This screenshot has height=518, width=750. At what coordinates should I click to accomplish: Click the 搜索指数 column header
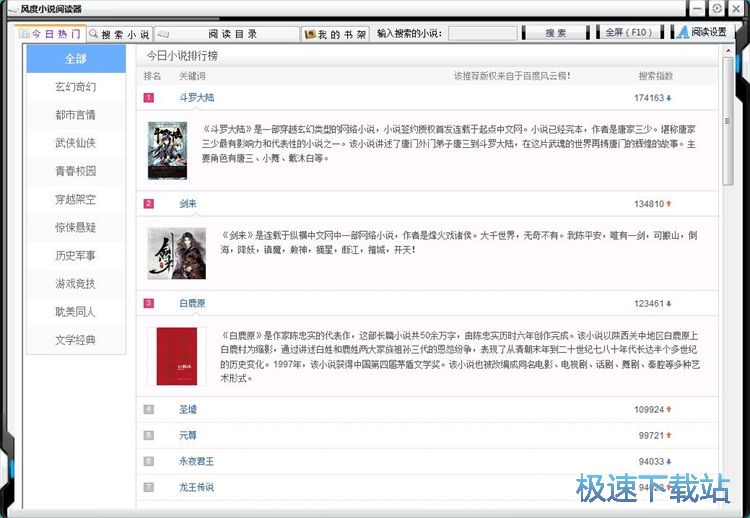click(655, 76)
